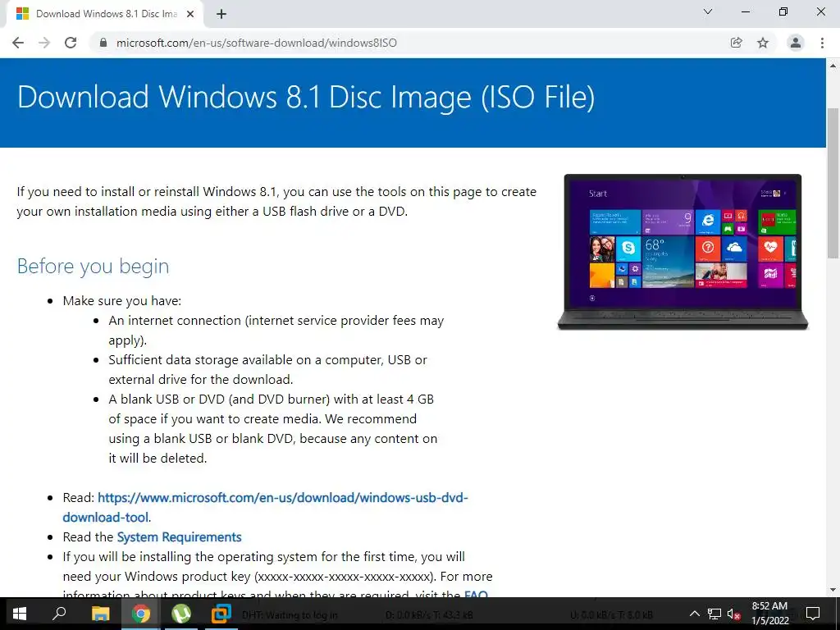Click the share page icon in address bar

coord(737,43)
